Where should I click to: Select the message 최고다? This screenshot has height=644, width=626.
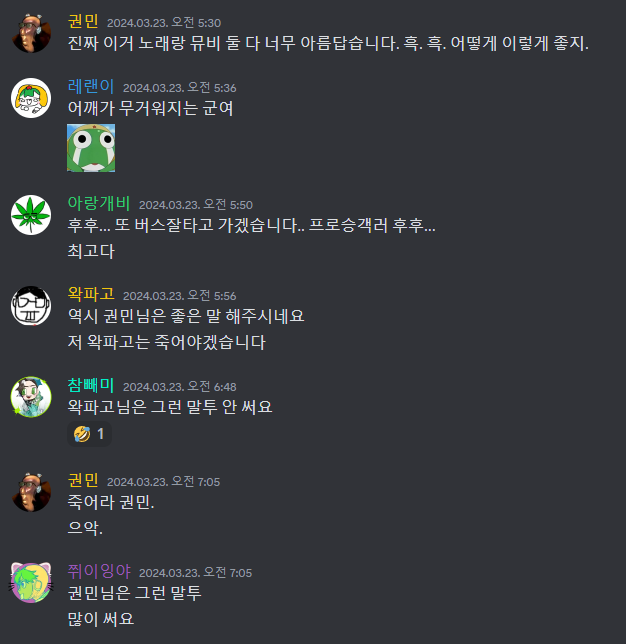[91, 251]
